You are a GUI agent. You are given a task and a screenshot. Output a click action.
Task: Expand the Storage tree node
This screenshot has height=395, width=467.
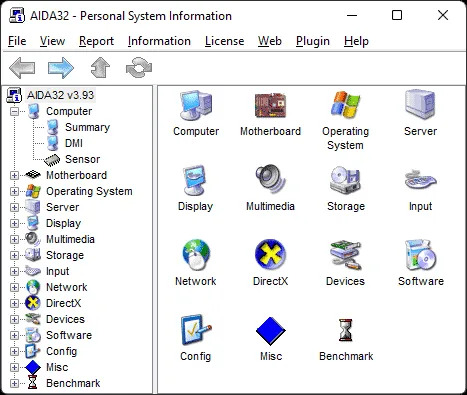pyautogui.click(x=14, y=255)
